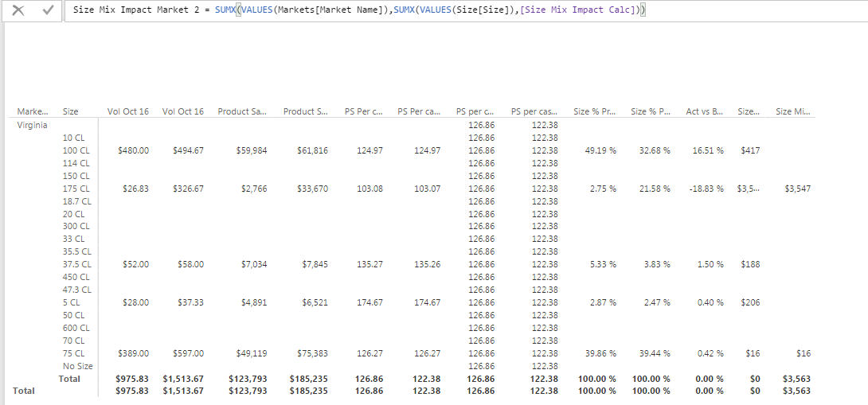
Task: Select the 18.7 CL size row
Action: pos(77,201)
